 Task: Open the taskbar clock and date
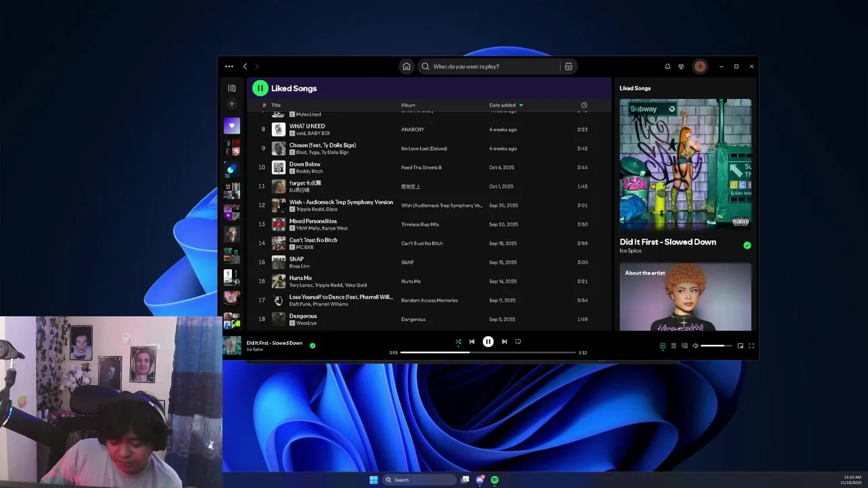(x=852, y=480)
